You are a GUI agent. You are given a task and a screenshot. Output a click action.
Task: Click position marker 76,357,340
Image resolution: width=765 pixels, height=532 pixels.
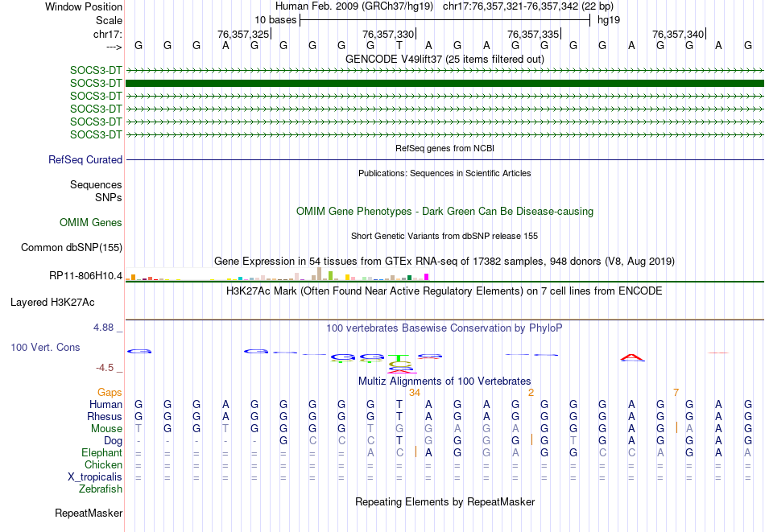[678, 34]
